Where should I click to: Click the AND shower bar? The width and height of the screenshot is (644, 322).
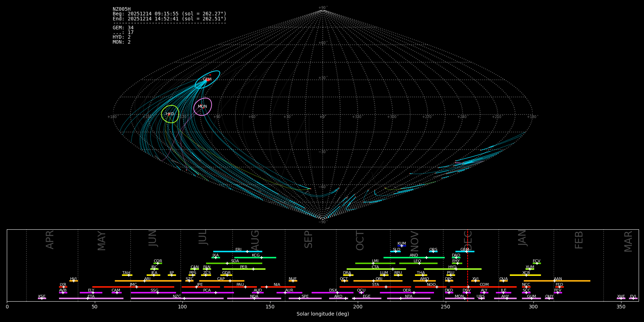coord(414,258)
